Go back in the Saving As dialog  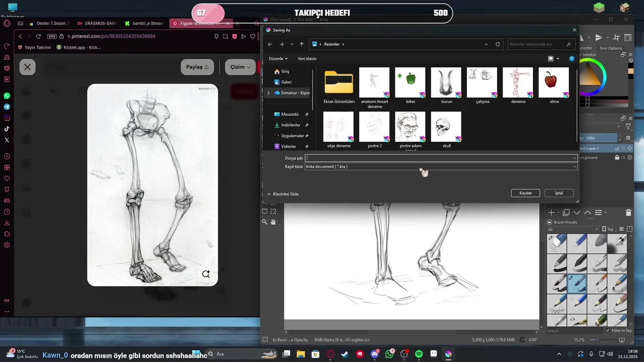point(270,44)
